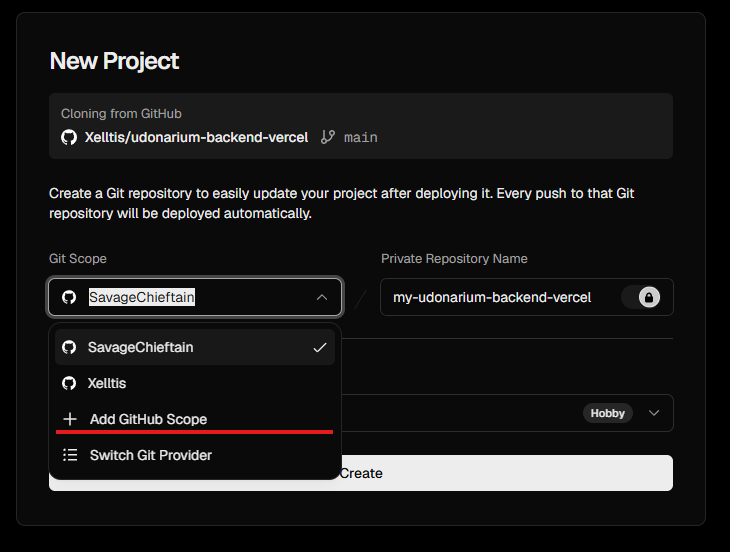Click the Git Scope label
The width and height of the screenshot is (730, 552).
pyautogui.click(x=78, y=259)
